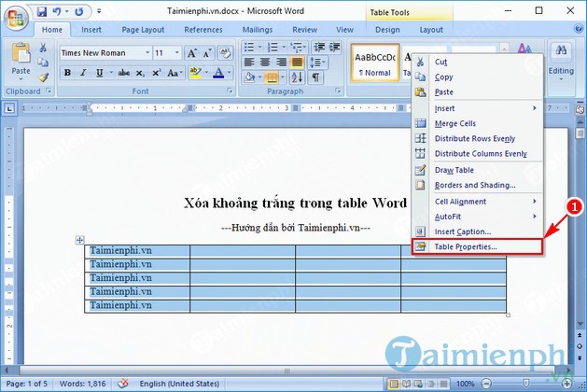The image size is (587, 392).
Task: Open the Page Layout tab
Action: (143, 30)
